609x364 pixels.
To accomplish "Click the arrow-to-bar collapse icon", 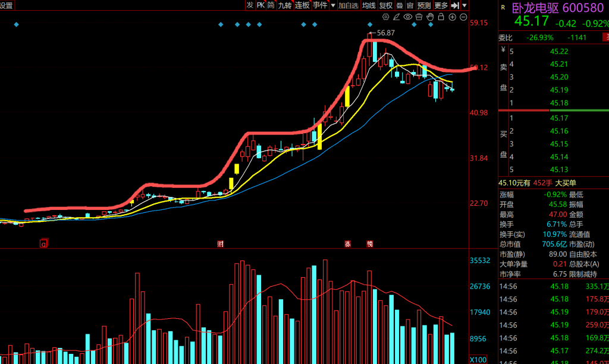I will coord(455,5).
